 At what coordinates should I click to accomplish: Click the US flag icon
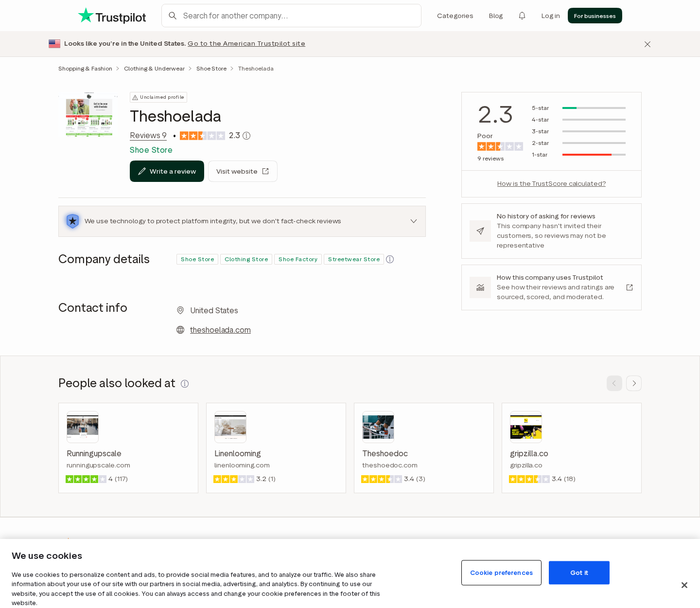tap(54, 44)
